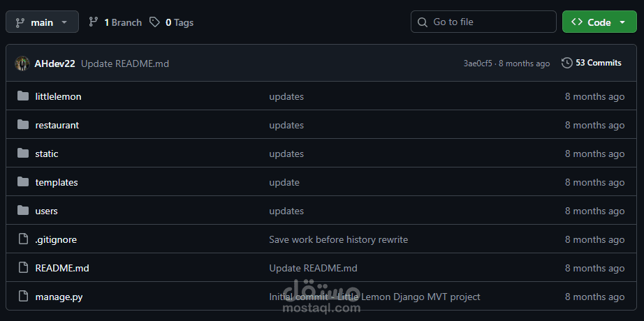Click the history clock icon beside commits

coord(566,63)
